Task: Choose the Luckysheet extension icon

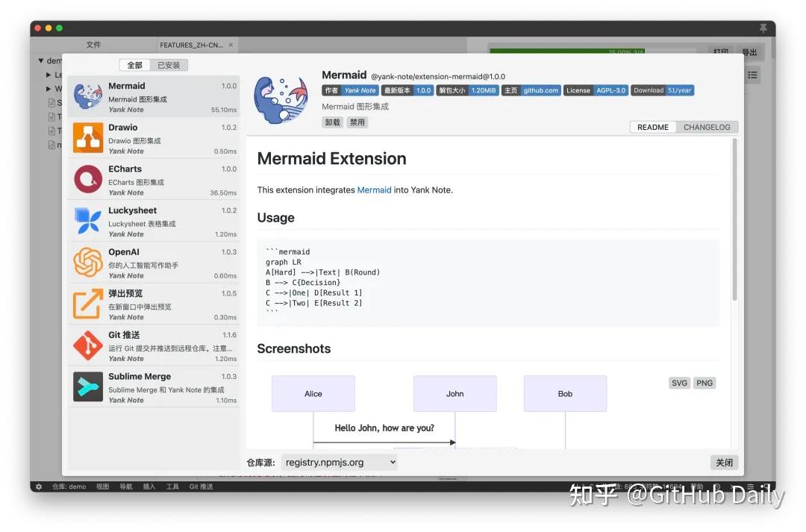Action: (88, 221)
